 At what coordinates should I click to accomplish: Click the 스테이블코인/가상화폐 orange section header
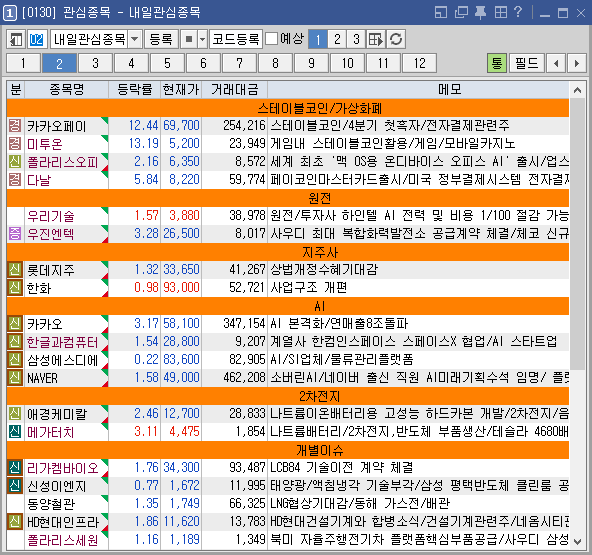pos(288,108)
